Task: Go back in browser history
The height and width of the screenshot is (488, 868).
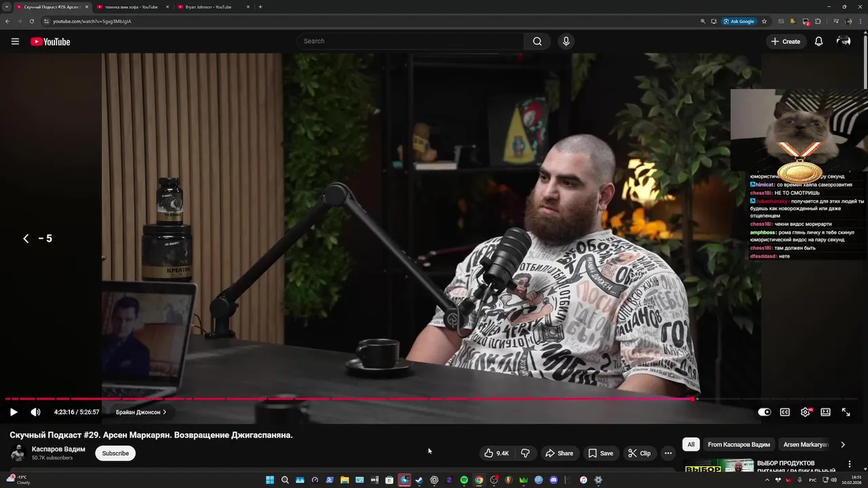Action: 7,21
